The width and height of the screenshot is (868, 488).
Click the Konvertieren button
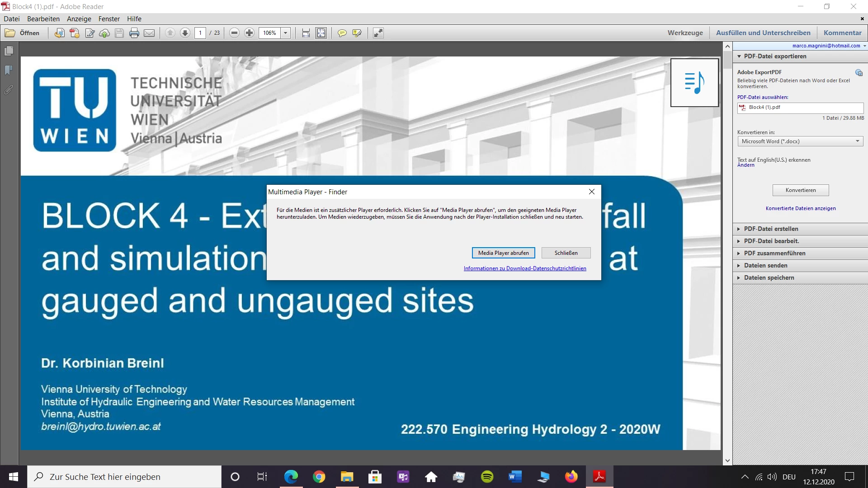click(x=801, y=190)
